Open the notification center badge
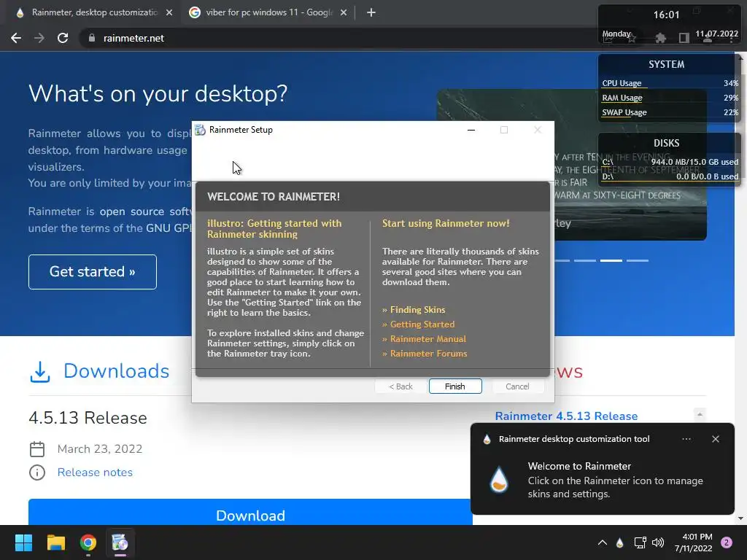Screen dimensions: 747x560 coord(727,542)
